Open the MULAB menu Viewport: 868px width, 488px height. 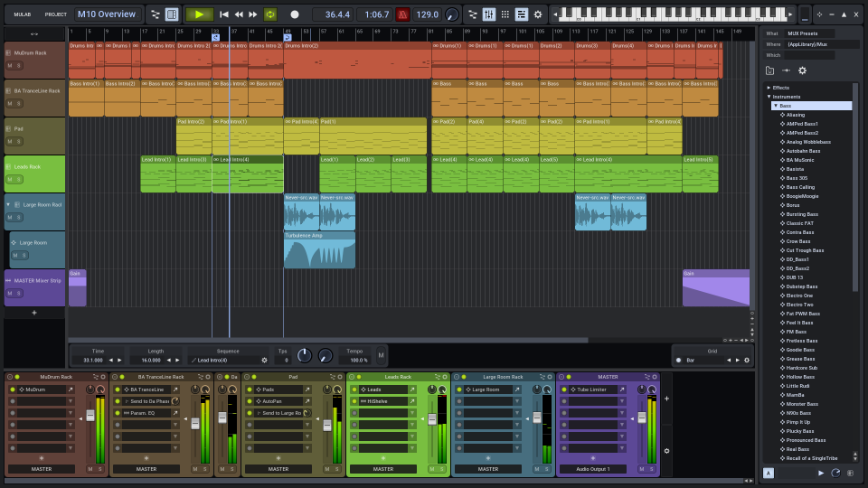tap(23, 14)
